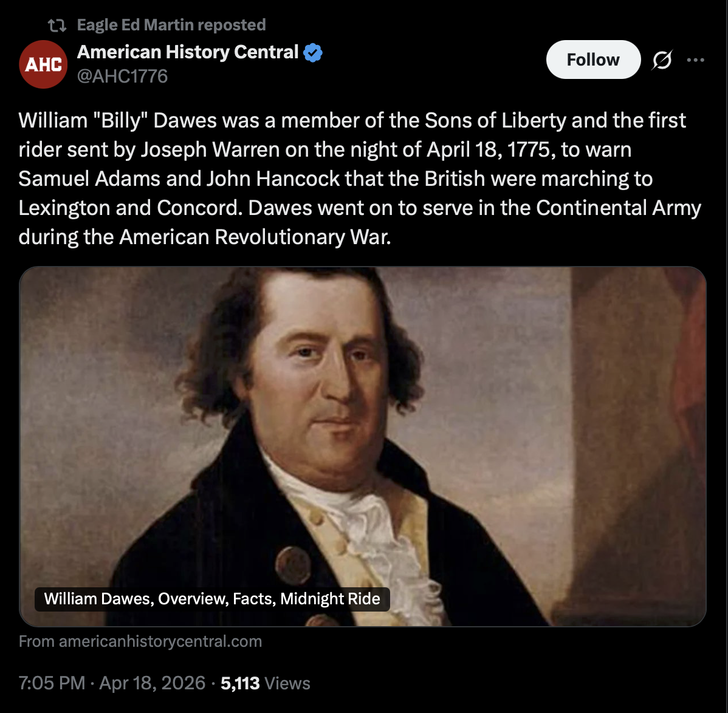The height and width of the screenshot is (713, 728).
Task: Click the 7:05 PM post time
Action: point(52,683)
